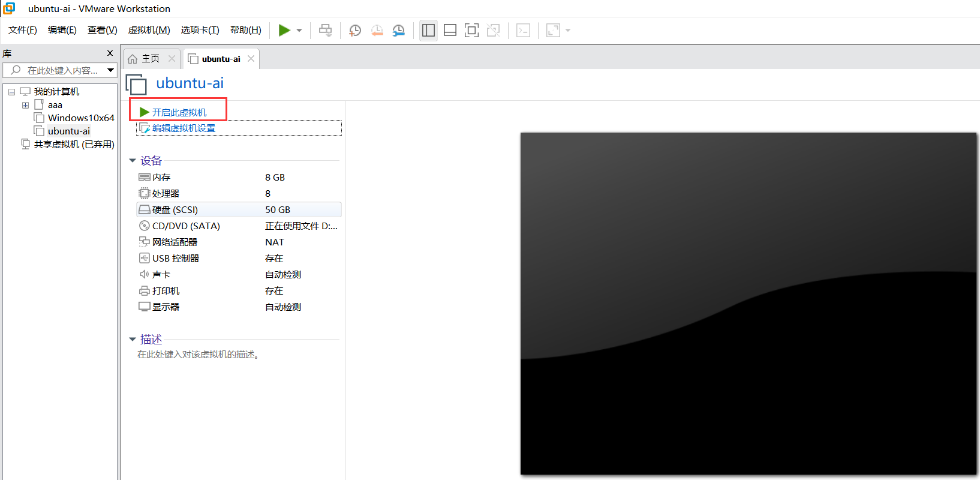Click the console view toolbar icon
This screenshot has height=480, width=980.
[x=523, y=30]
